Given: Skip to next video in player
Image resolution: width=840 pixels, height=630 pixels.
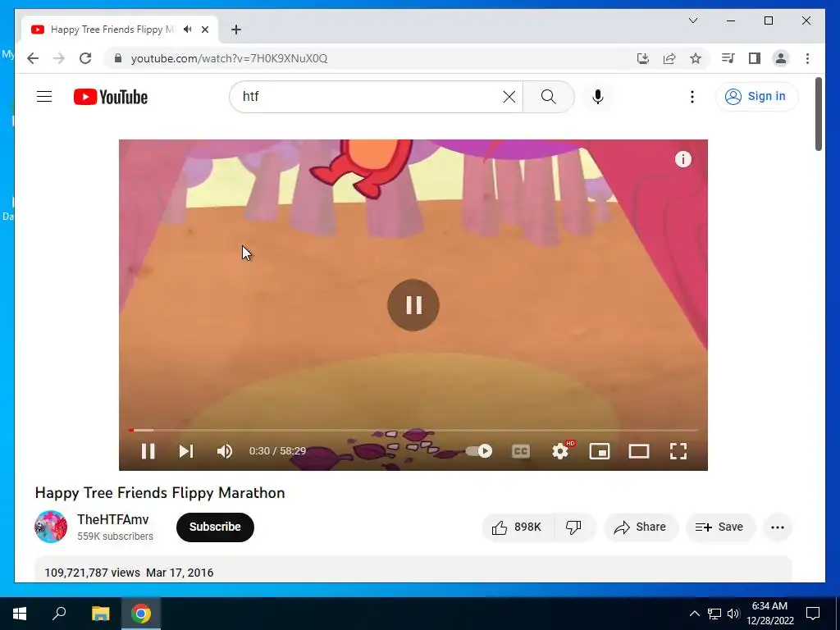Looking at the screenshot, I should tap(186, 451).
